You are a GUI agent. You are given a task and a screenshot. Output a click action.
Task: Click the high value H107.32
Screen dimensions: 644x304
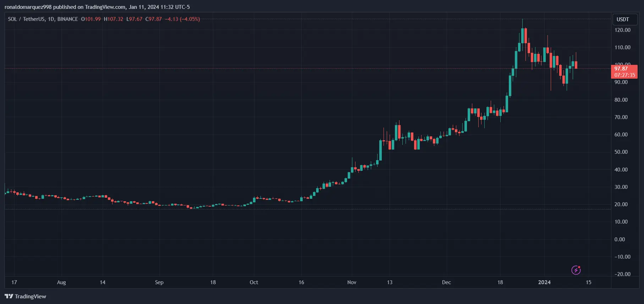114,19
